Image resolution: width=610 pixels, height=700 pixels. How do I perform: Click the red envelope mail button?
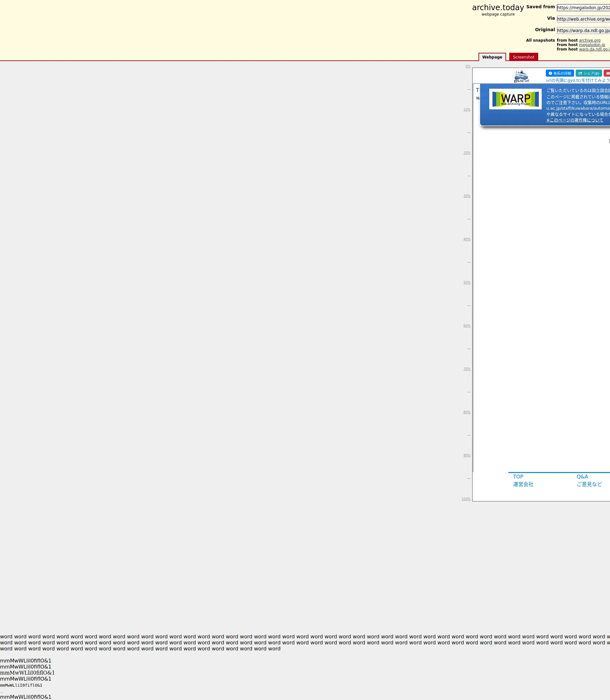pyautogui.click(x=607, y=73)
